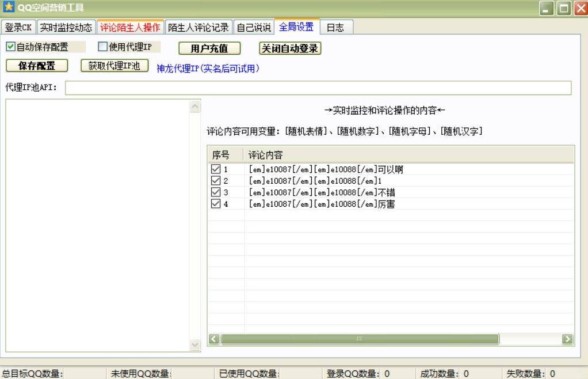Go to 陌生人评论记录 tab

(x=198, y=28)
